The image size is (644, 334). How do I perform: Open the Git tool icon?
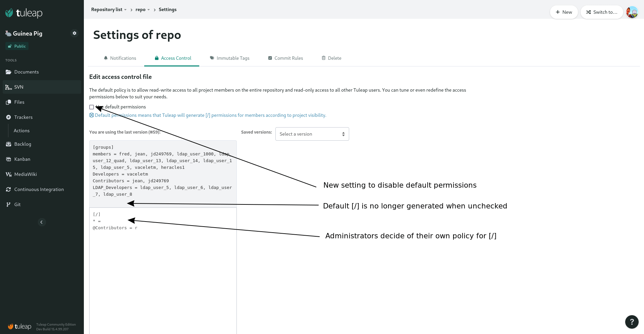pyautogui.click(x=8, y=204)
